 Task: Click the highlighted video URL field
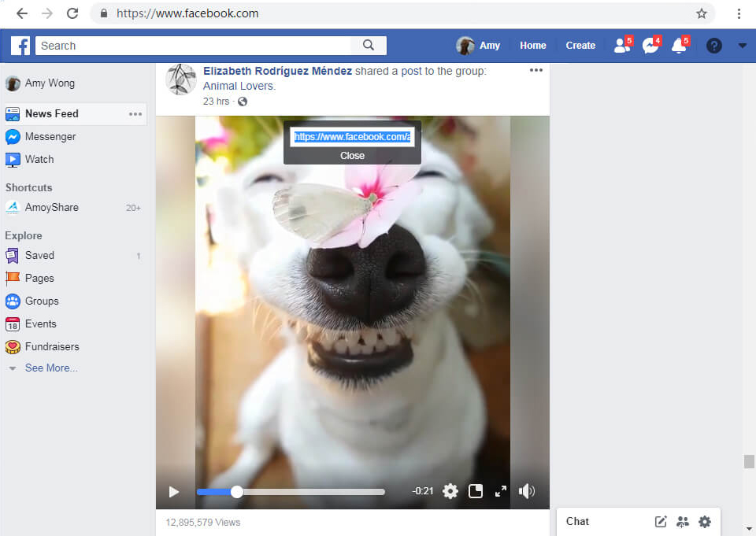point(353,137)
